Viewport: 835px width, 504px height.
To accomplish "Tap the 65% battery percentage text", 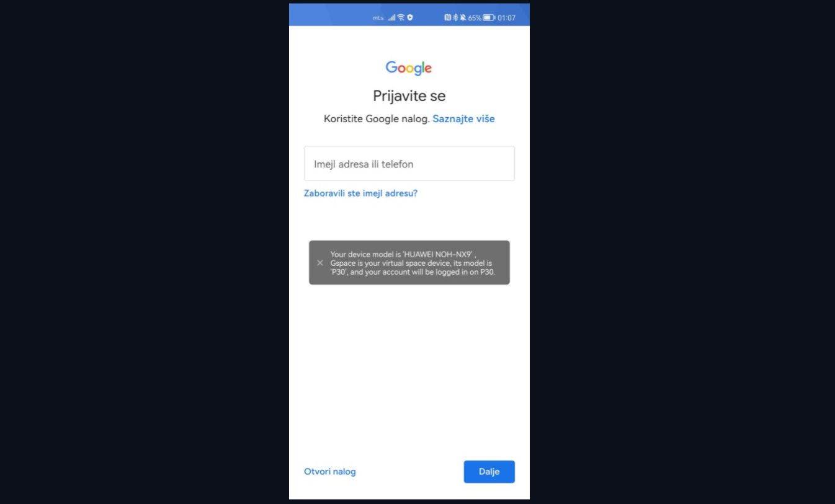I will [475, 17].
